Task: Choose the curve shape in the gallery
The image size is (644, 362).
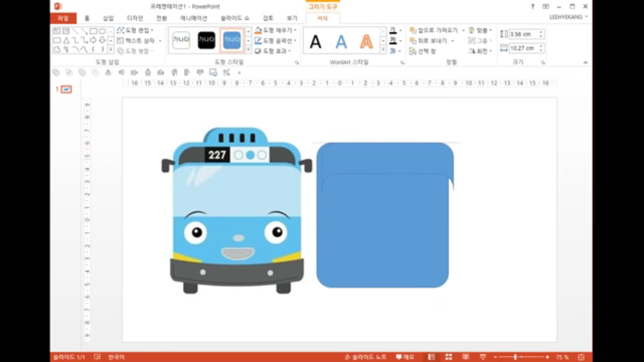Action: click(x=84, y=49)
